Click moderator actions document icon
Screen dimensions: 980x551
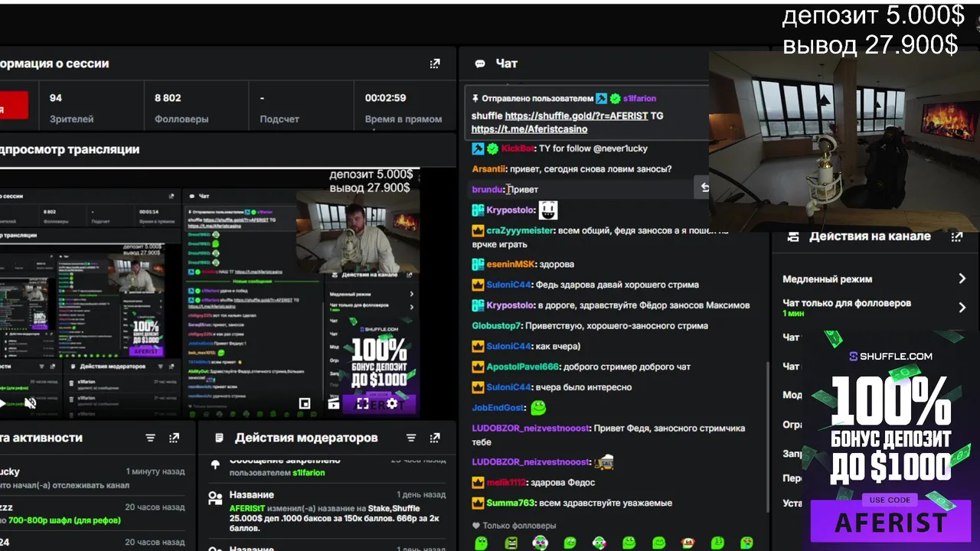[220, 438]
